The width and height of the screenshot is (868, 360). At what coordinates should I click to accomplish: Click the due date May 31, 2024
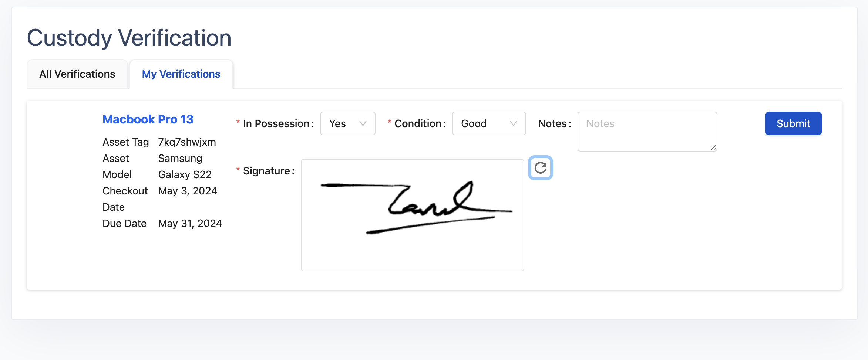click(x=190, y=223)
